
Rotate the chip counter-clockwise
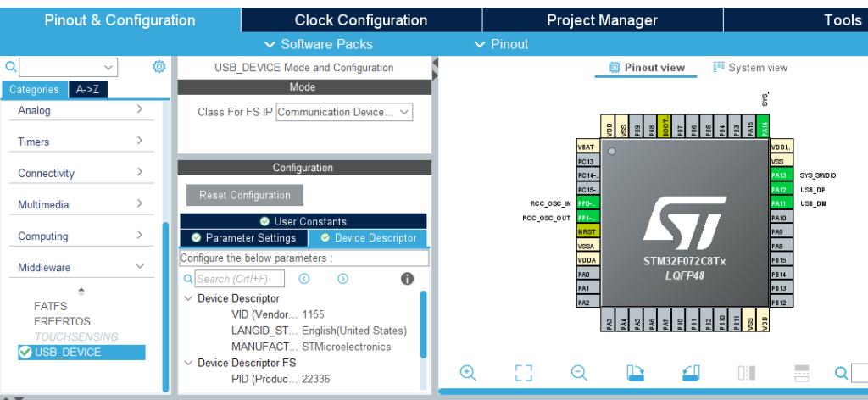(692, 372)
